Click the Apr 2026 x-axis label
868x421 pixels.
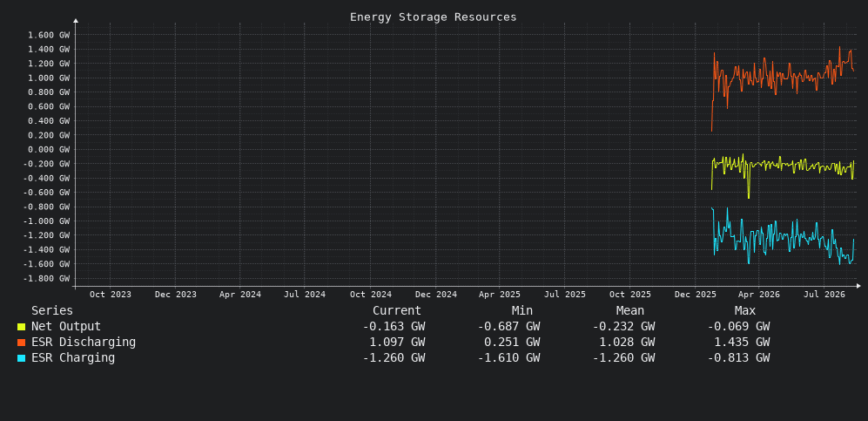click(x=759, y=295)
